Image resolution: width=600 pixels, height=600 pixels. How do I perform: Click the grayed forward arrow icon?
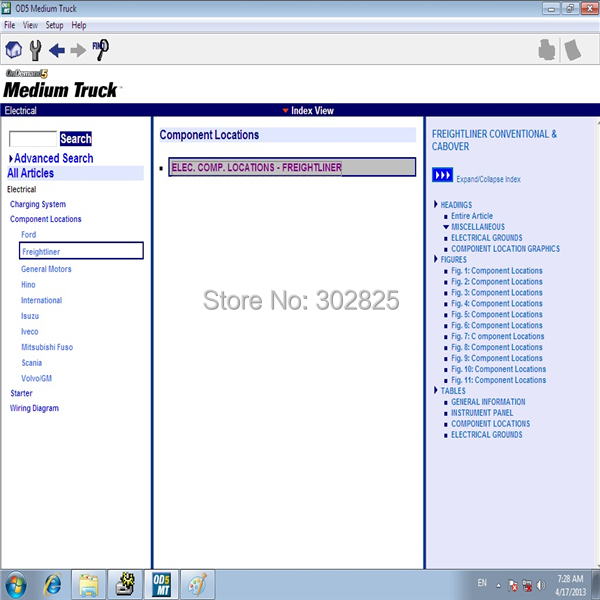(x=78, y=50)
